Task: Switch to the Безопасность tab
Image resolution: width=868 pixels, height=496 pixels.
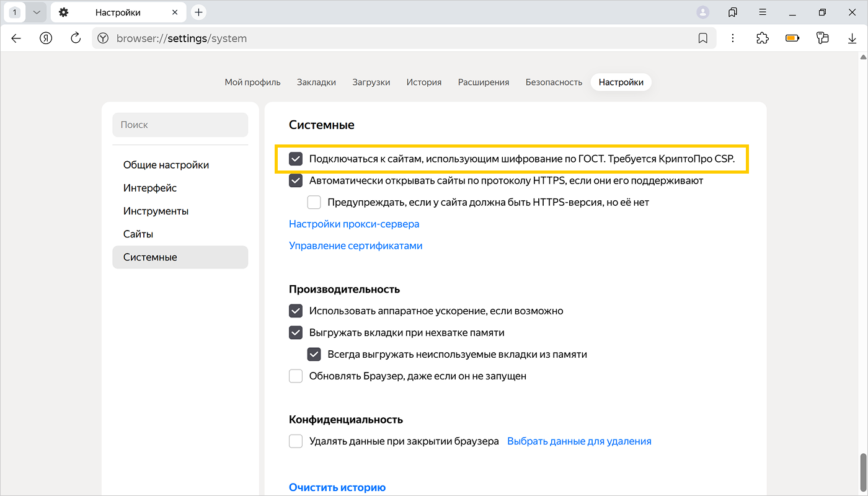Action: coord(554,82)
